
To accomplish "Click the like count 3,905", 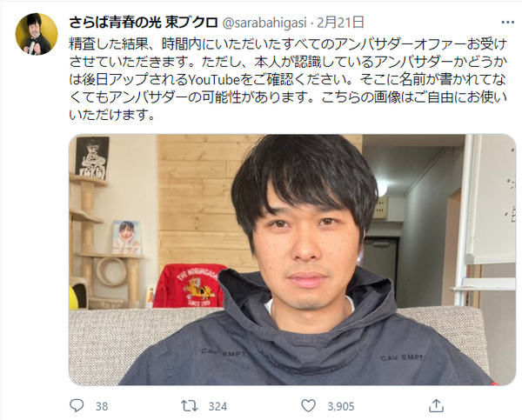I will 341,406.
